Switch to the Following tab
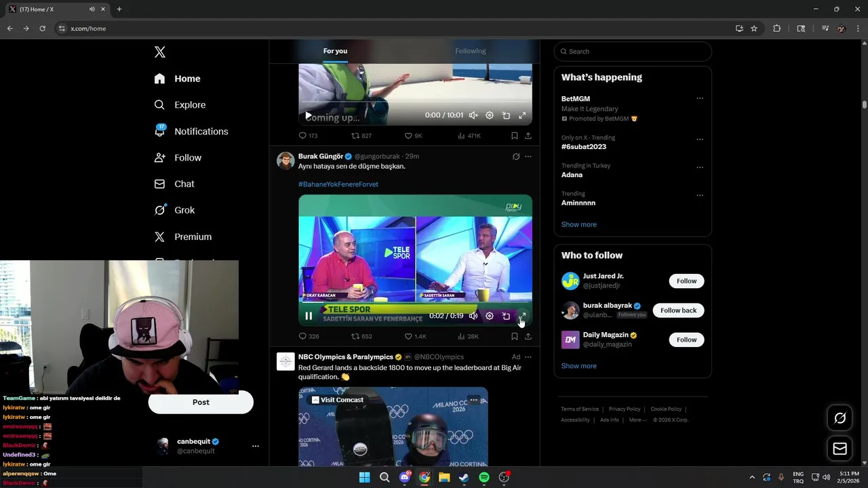The height and width of the screenshot is (488, 868). pyautogui.click(x=471, y=51)
